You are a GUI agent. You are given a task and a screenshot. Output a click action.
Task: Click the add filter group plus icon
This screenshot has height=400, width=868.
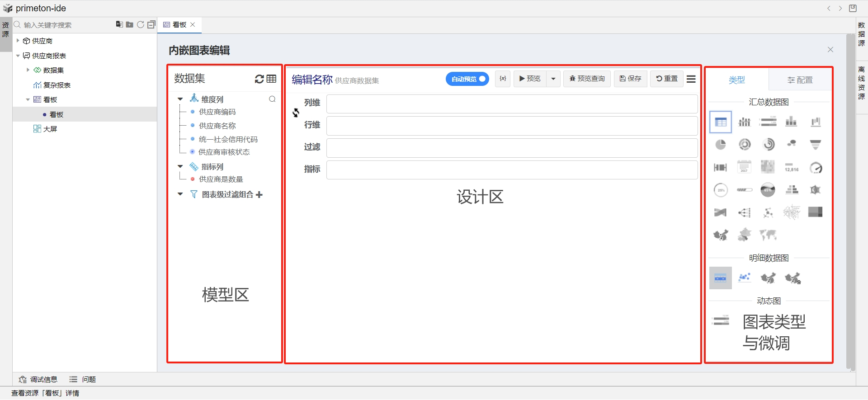(x=259, y=195)
